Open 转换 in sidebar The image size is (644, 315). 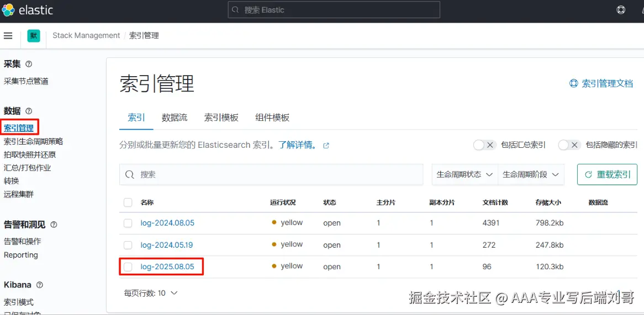tap(11, 181)
